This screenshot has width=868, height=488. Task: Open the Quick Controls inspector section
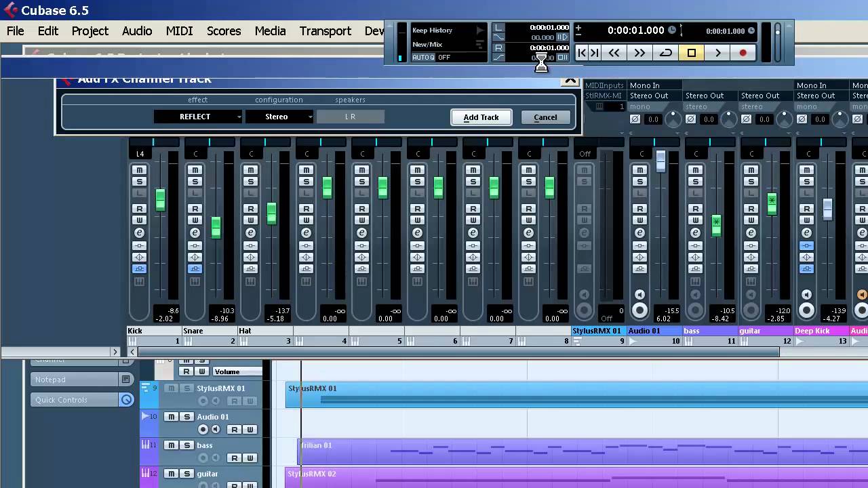(75, 400)
